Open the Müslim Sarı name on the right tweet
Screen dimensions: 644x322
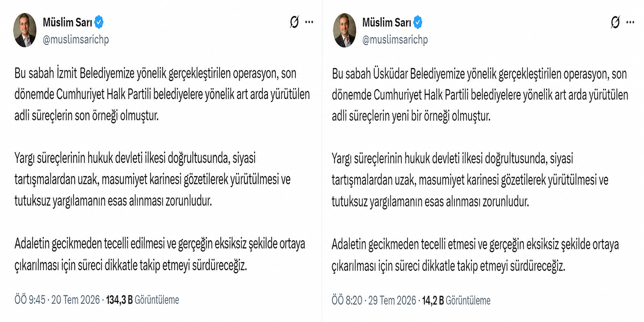[387, 23]
